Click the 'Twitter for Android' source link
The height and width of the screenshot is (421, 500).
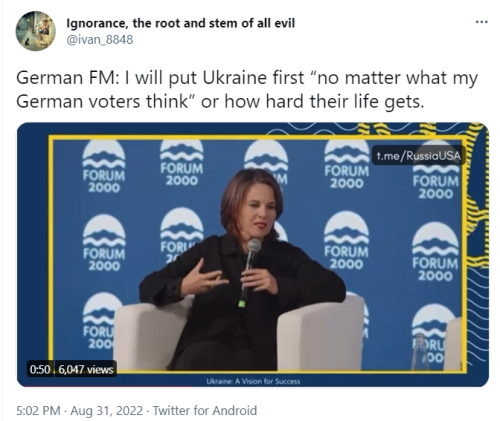(205, 410)
